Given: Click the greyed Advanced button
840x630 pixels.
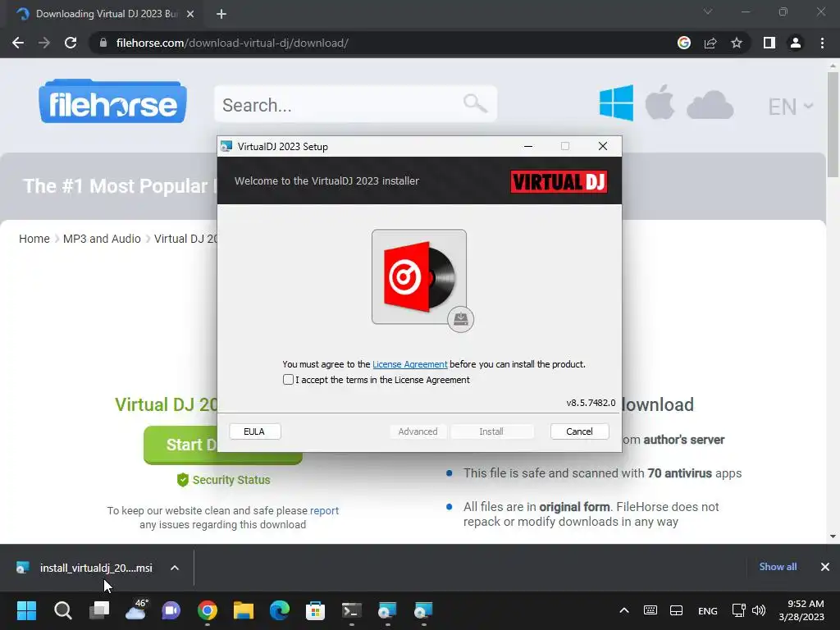Looking at the screenshot, I should click(x=418, y=431).
